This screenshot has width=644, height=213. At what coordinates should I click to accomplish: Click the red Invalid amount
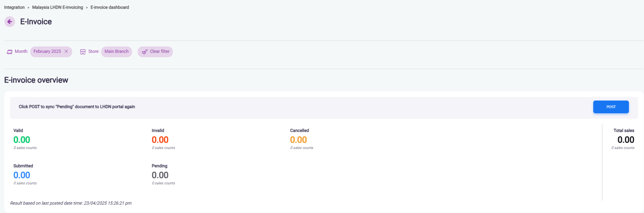tap(160, 140)
